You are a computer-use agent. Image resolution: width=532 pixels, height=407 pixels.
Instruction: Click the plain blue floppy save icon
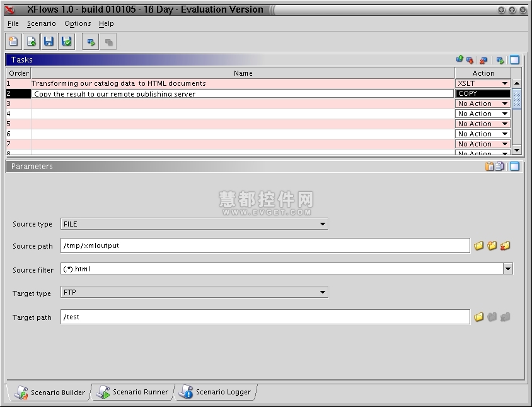coord(49,42)
